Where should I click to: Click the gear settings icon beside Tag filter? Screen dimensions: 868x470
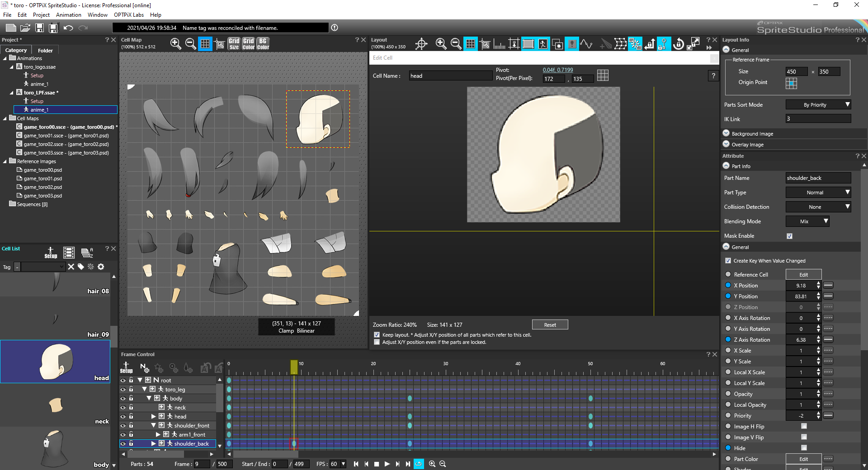click(x=101, y=267)
